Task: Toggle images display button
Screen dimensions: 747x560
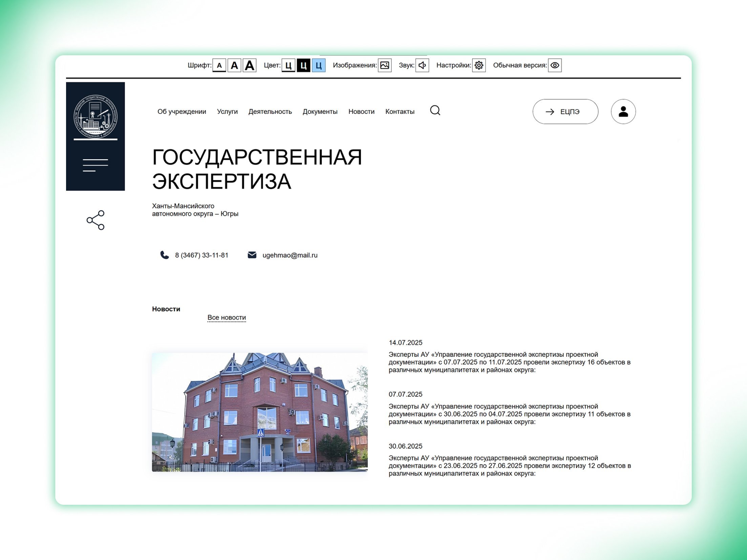Action: click(x=385, y=65)
